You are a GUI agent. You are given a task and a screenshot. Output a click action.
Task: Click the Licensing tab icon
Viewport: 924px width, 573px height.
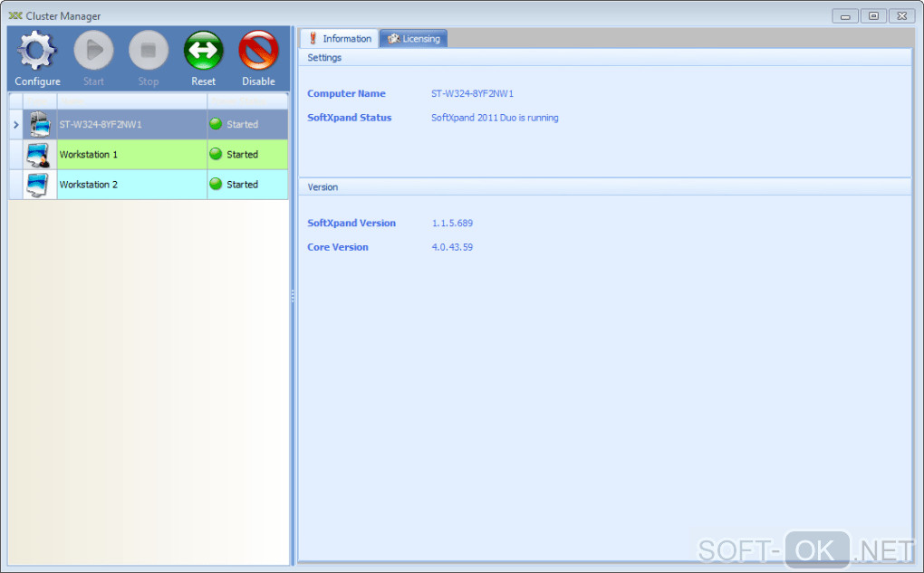(x=394, y=38)
